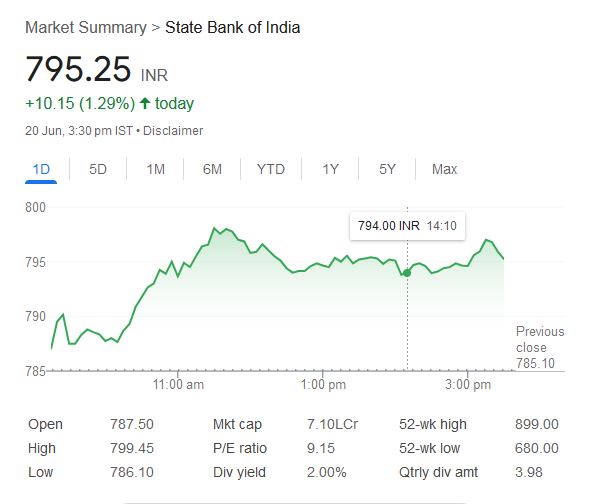Image resolution: width=612 pixels, height=504 pixels.
Task: Show the 6M chart view
Action: point(212,169)
